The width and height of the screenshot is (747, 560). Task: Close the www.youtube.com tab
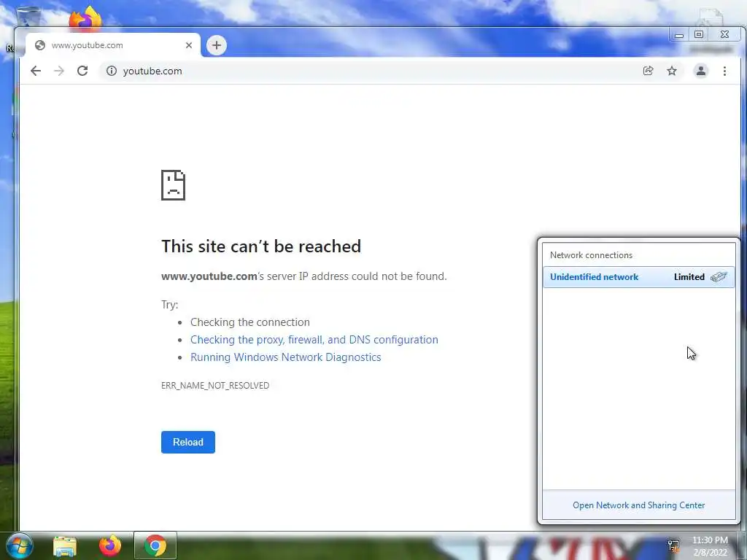click(189, 45)
